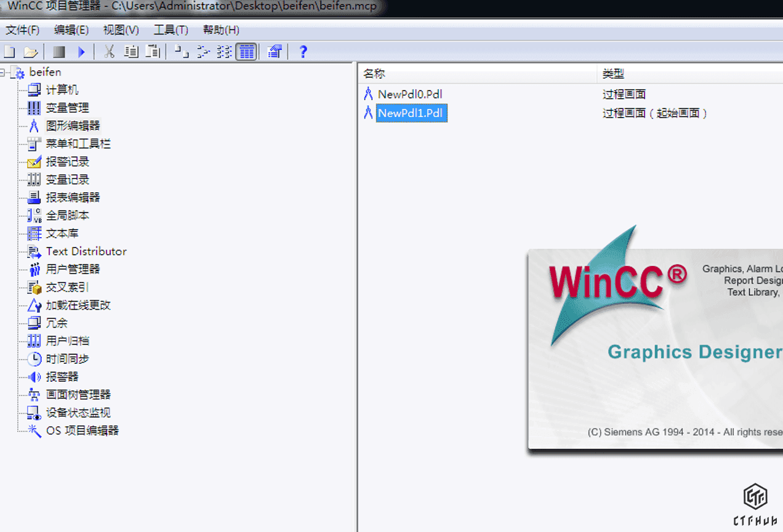Select the NewPdl0.Pdl picture file
Screen dimensions: 783x532
(x=410, y=94)
